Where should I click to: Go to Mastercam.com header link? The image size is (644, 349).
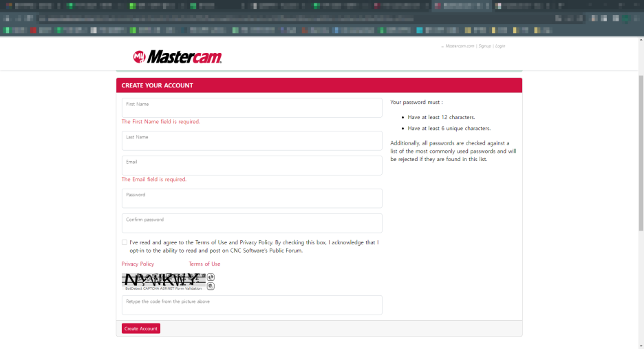point(460,46)
